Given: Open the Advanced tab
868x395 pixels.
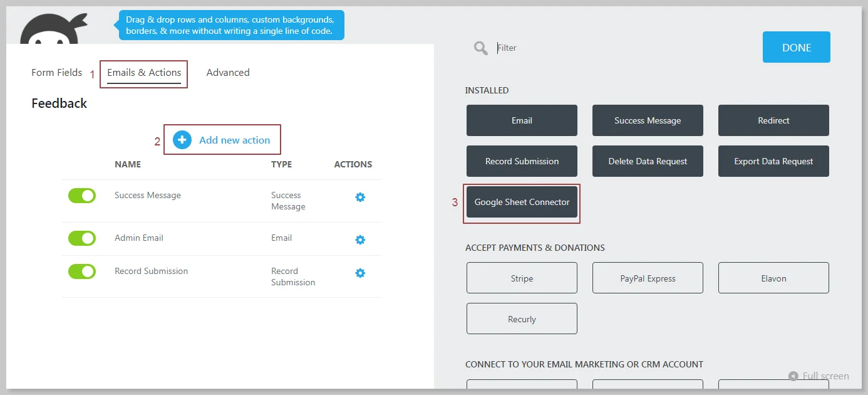Looking at the screenshot, I should pos(228,73).
